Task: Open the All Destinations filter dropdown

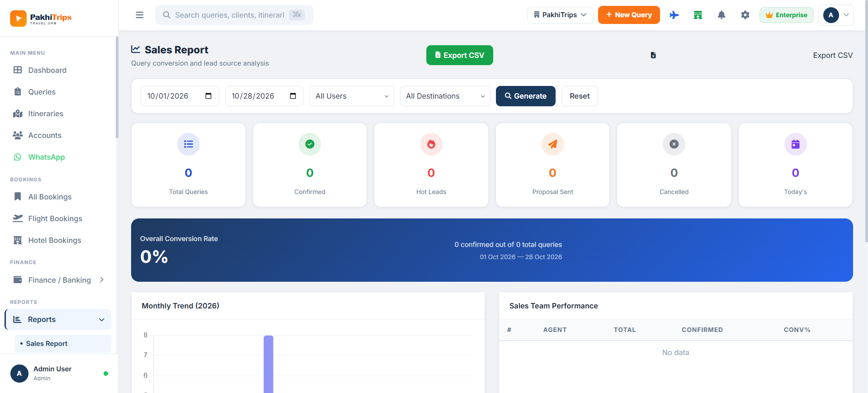Action: tap(445, 96)
